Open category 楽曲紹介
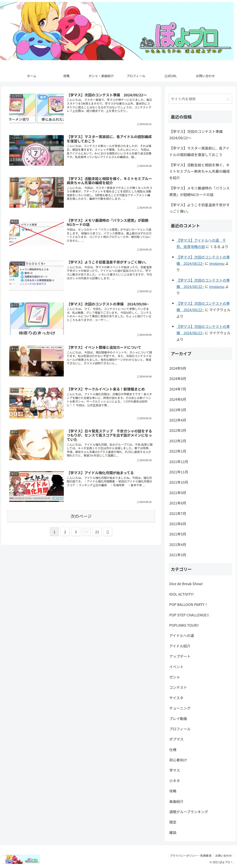The width and height of the screenshot is (237, 868). [x=176, y=801]
